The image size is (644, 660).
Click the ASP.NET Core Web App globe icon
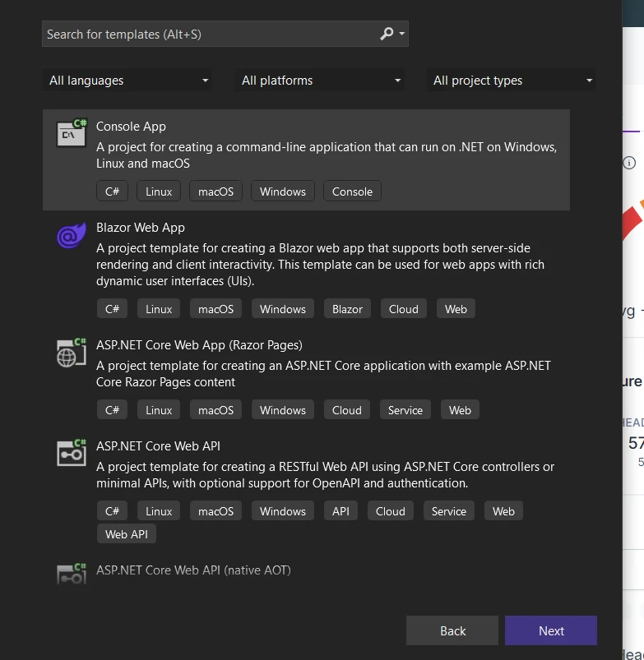pyautogui.click(x=71, y=353)
